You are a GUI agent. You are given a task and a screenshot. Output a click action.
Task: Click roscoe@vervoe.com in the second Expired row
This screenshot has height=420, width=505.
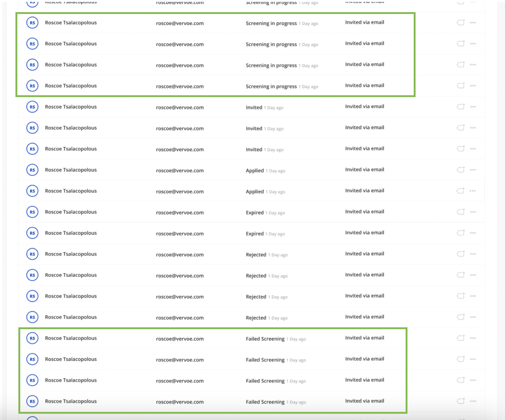[180, 234]
